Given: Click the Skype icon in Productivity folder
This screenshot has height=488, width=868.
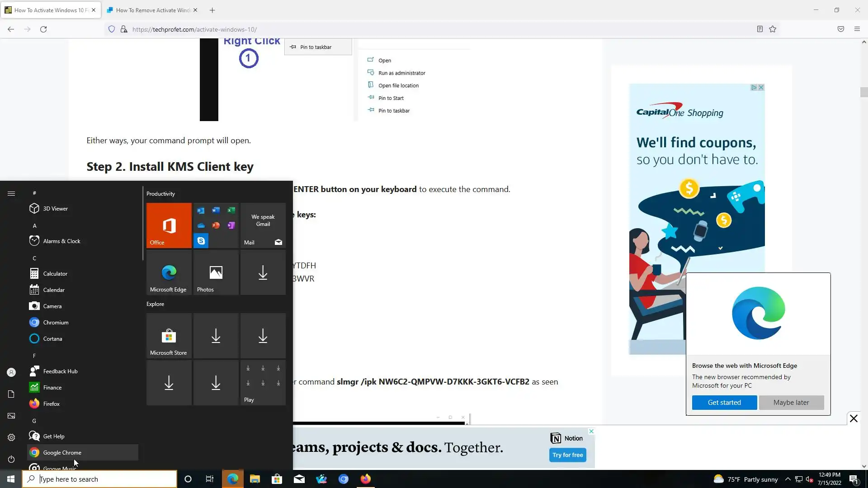Looking at the screenshot, I should click(201, 241).
